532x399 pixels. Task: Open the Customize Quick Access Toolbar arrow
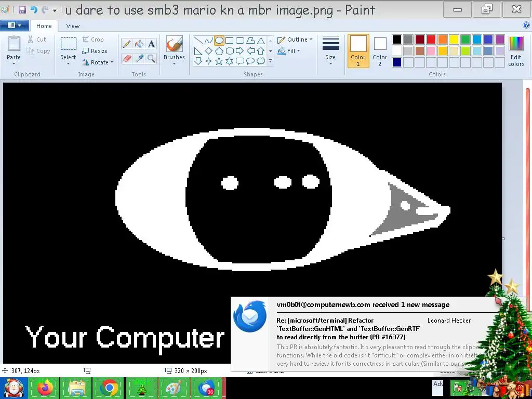55,10
